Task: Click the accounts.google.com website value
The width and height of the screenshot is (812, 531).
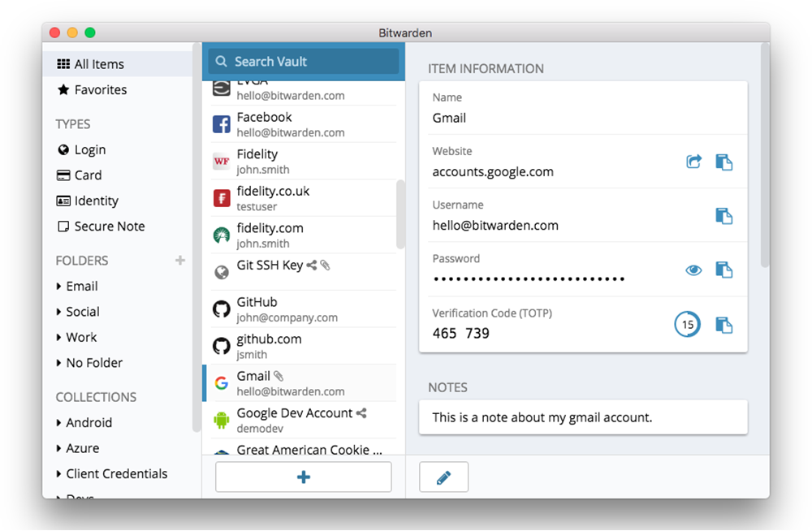Action: pyautogui.click(x=493, y=172)
